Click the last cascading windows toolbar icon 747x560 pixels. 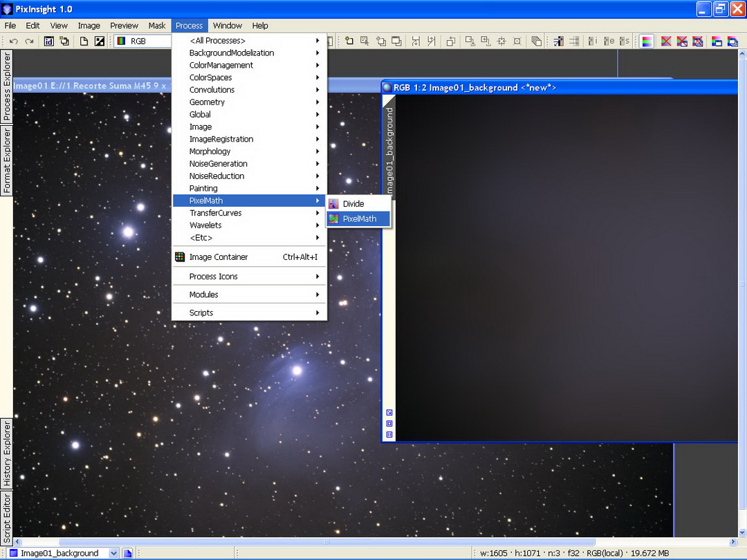(732, 41)
